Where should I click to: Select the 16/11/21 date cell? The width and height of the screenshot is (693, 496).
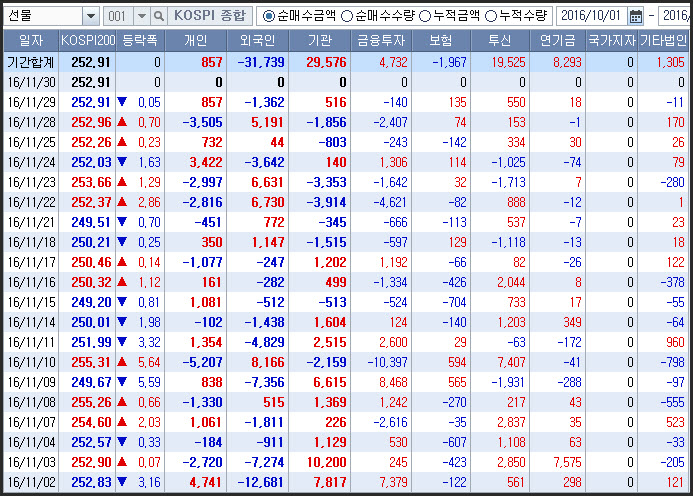[32, 222]
